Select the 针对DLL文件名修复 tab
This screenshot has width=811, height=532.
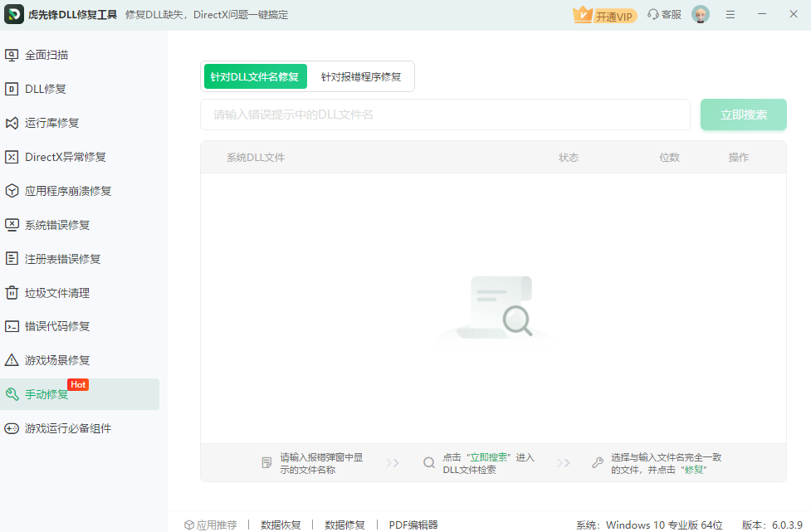point(255,76)
